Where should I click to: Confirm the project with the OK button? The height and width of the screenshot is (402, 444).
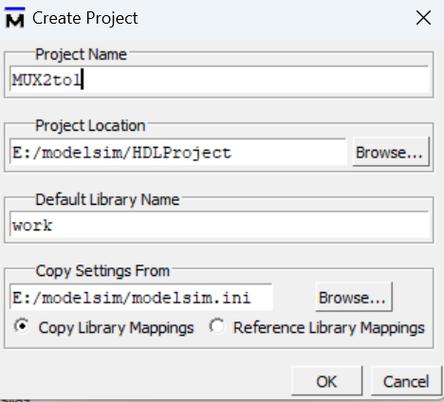point(327,381)
